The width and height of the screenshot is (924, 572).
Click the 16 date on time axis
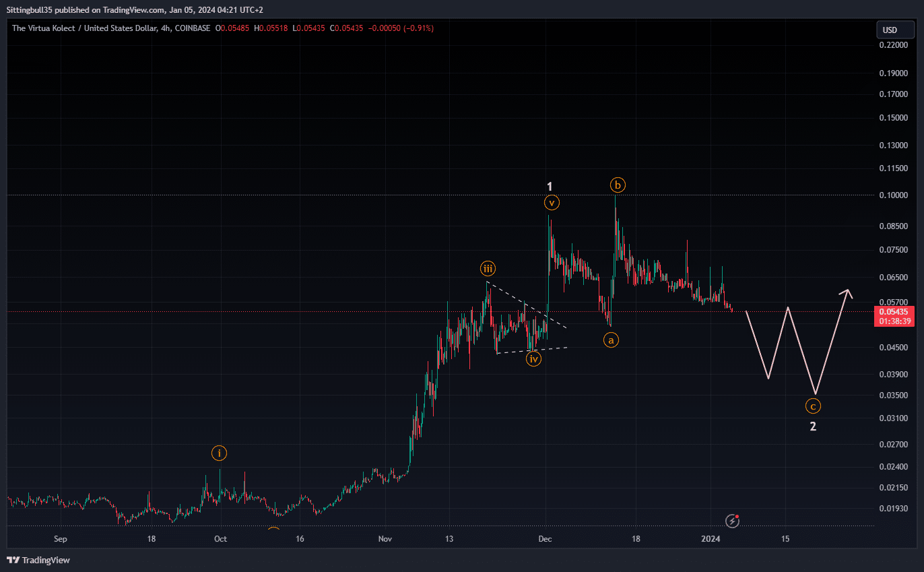(300, 539)
